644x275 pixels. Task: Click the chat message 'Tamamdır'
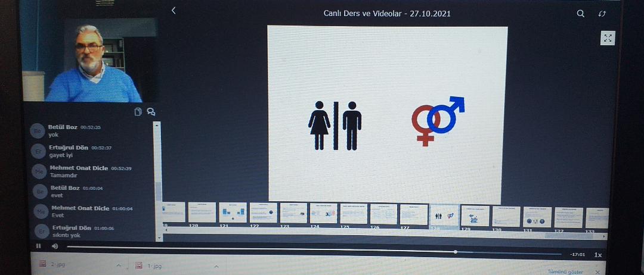click(64, 176)
